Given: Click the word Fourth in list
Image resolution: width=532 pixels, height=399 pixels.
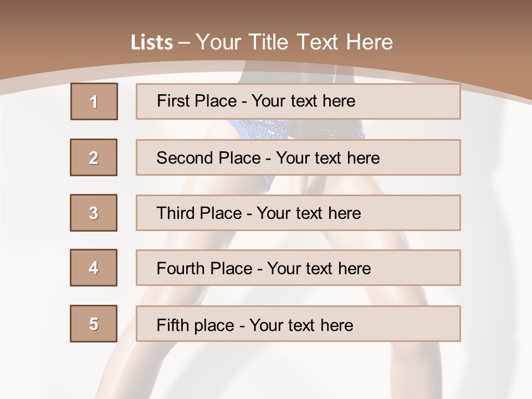Looking at the screenshot, I should (x=180, y=268).
